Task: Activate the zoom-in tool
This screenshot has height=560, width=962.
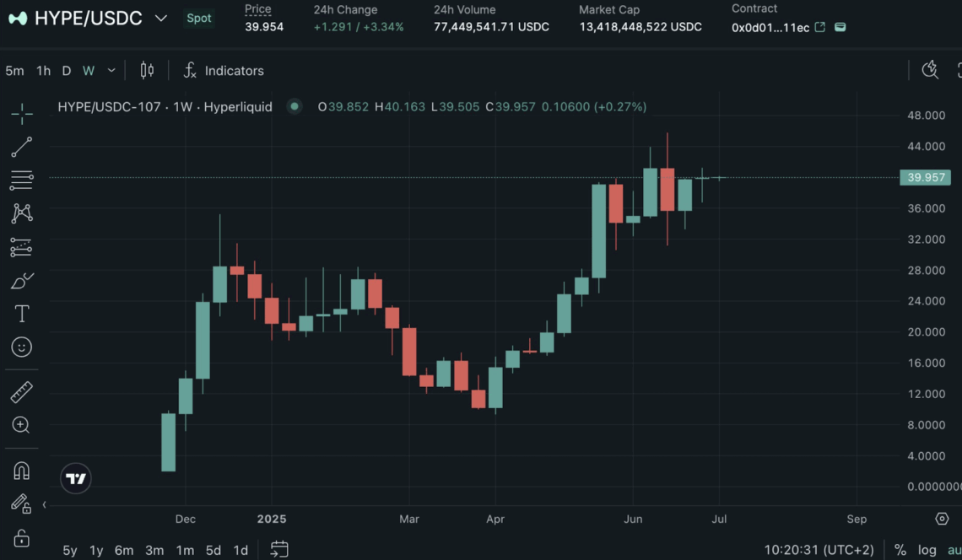Action: click(21, 426)
